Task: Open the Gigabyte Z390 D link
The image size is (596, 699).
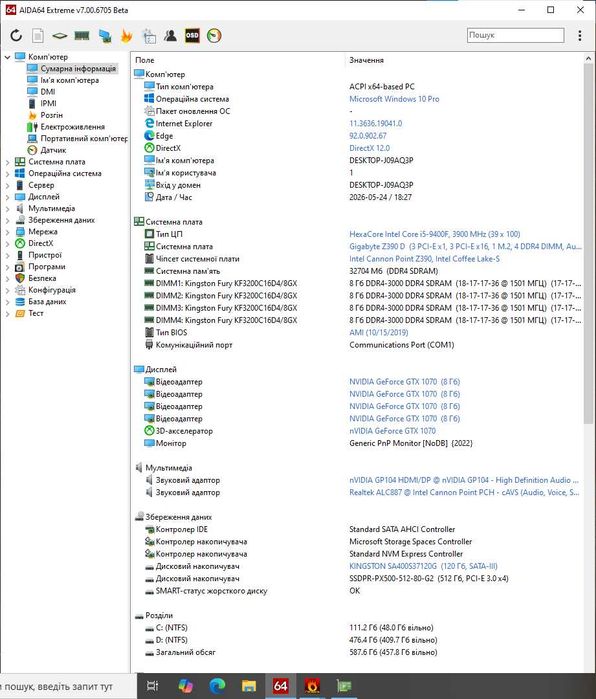Action: tap(465, 247)
